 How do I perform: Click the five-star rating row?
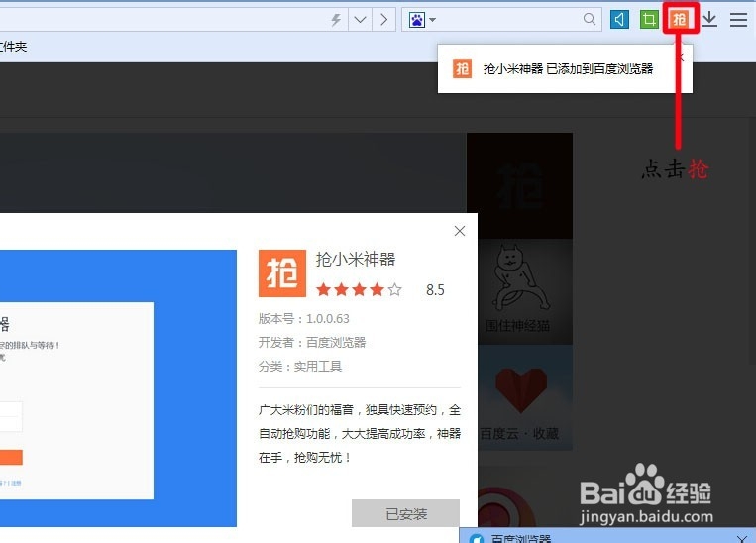pos(359,289)
